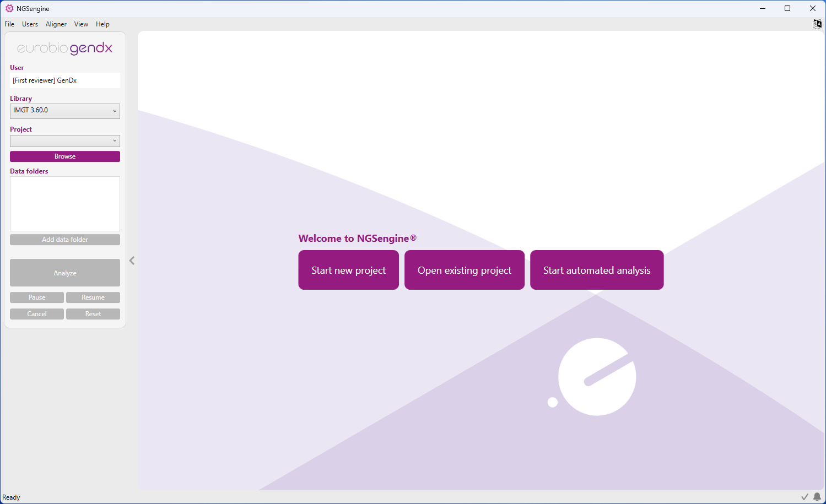Open the Users menu
826x504 pixels.
click(30, 24)
